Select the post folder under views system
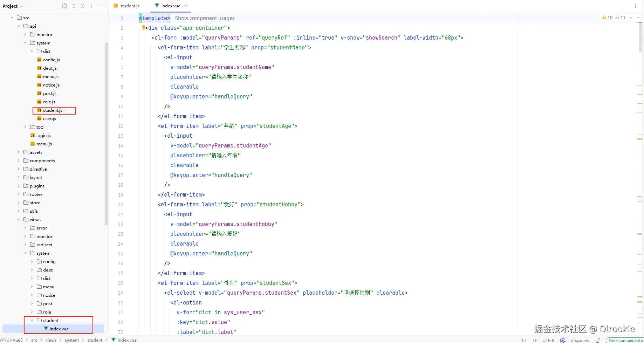644x343 pixels. [x=45, y=303]
